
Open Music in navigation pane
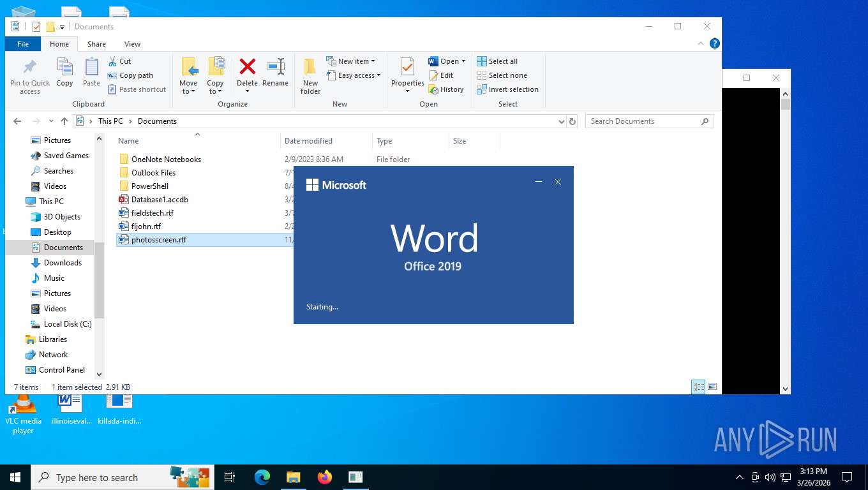tap(54, 278)
